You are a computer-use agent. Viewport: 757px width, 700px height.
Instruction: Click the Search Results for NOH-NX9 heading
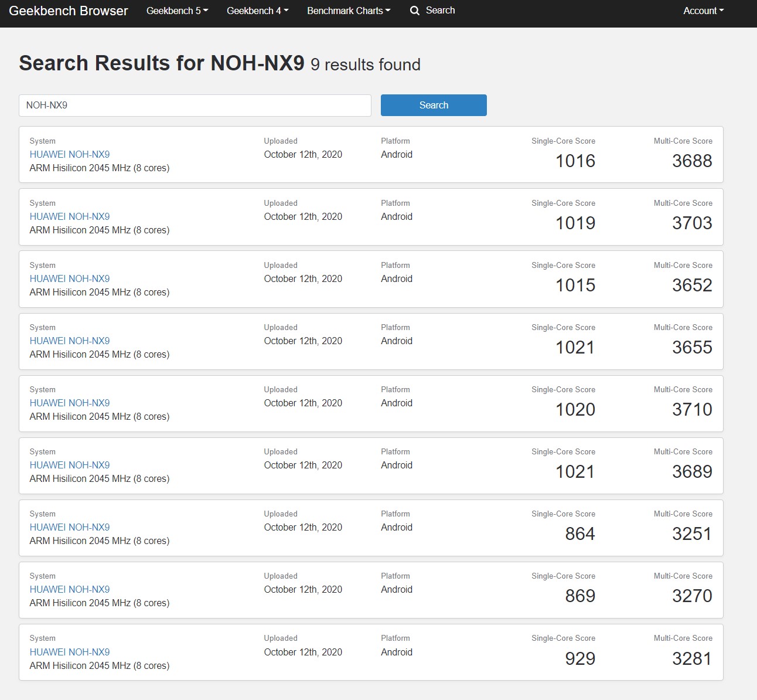coord(162,63)
